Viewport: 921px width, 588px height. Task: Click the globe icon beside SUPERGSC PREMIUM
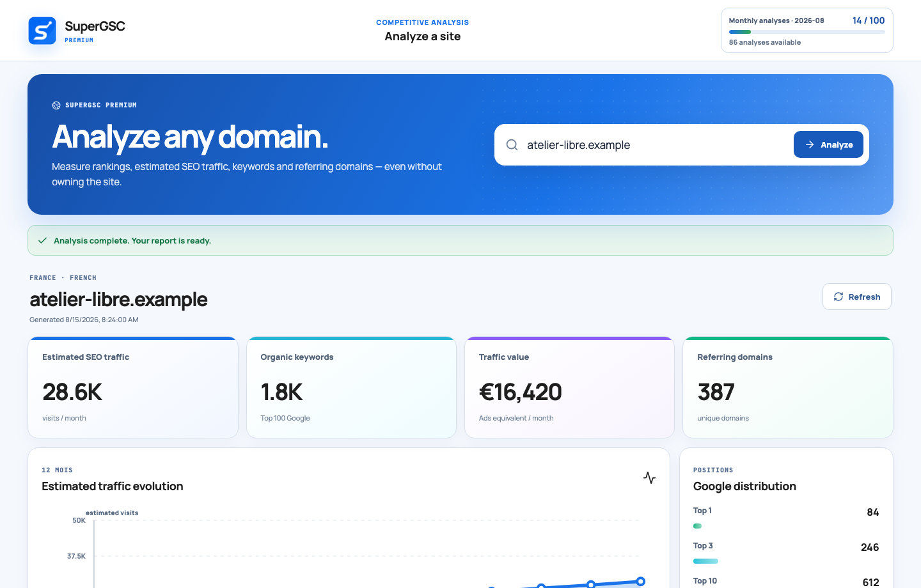coord(56,105)
